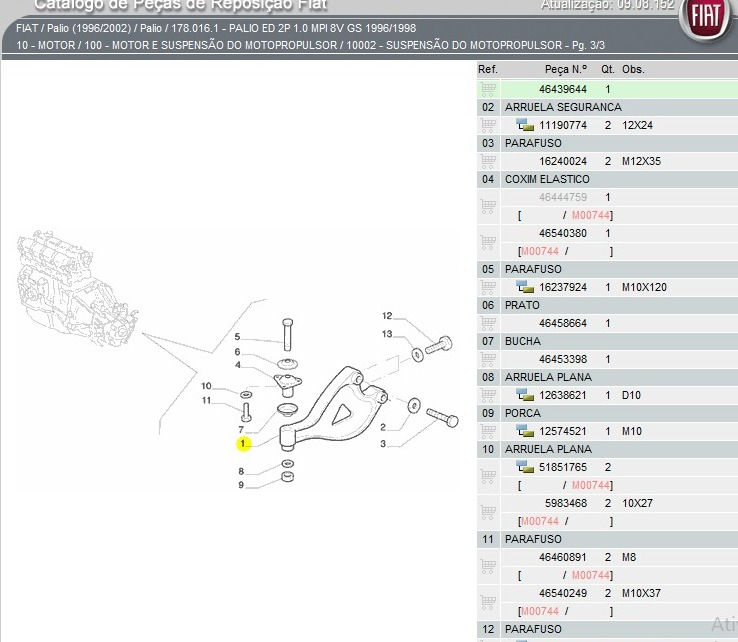This screenshot has width=738, height=642.
Task: Click cart icon for porca 12574521
Action: 488,431
